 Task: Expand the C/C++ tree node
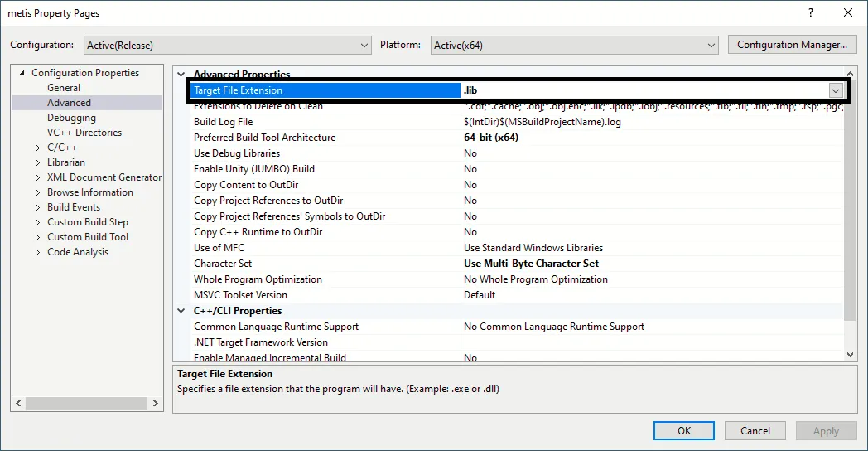[x=37, y=148]
